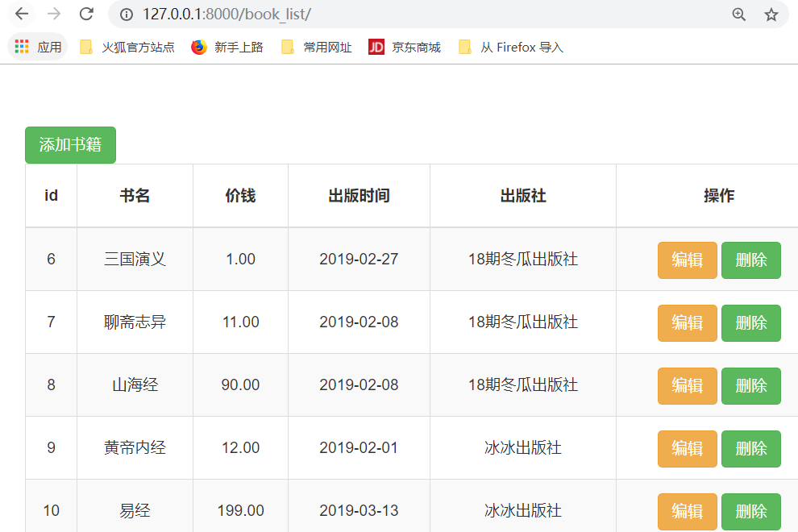
Task: Click the price 90.00 cell
Action: pos(241,384)
